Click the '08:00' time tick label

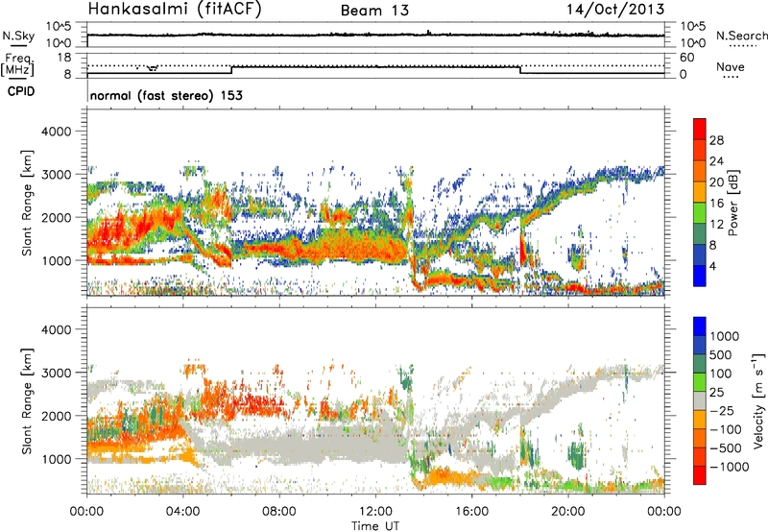point(279,512)
